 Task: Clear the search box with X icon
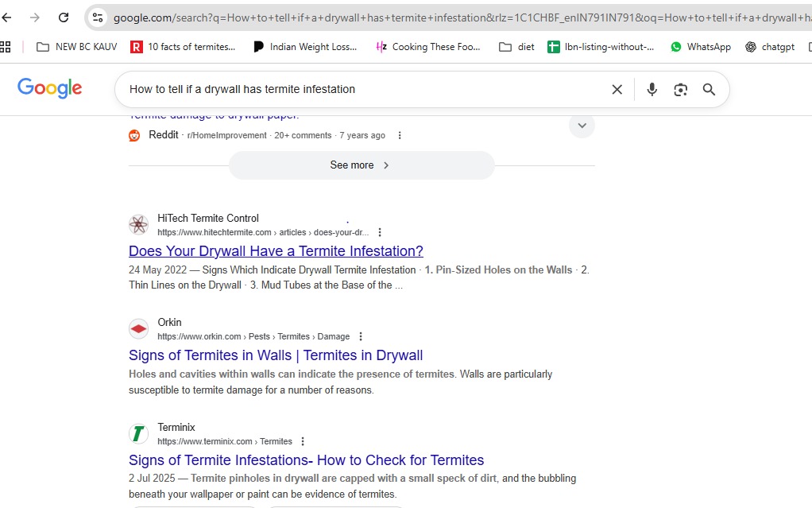pyautogui.click(x=617, y=90)
